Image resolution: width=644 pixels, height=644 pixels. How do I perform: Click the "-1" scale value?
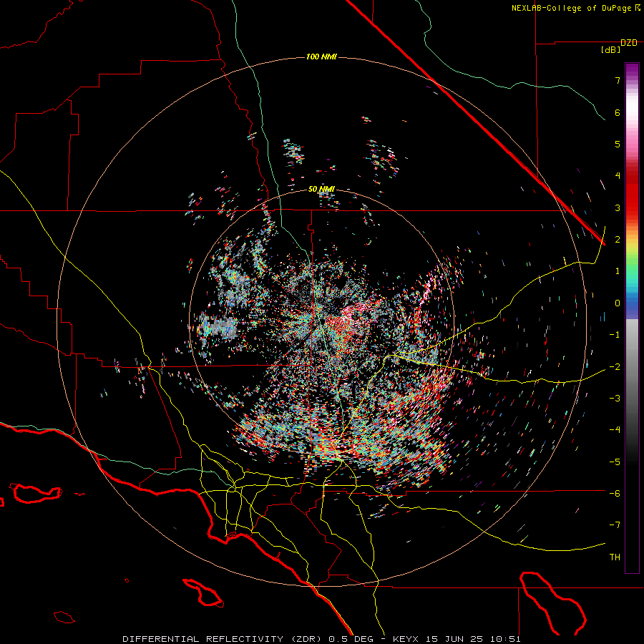coord(615,335)
